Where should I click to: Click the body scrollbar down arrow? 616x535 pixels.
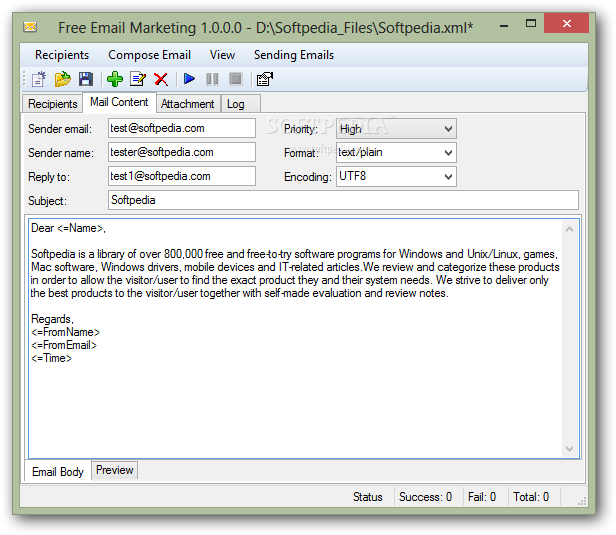coord(570,449)
